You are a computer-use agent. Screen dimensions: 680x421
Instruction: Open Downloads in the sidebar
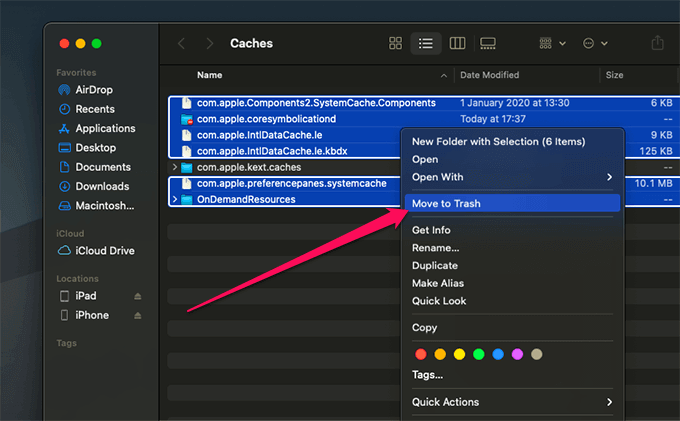coord(94,186)
